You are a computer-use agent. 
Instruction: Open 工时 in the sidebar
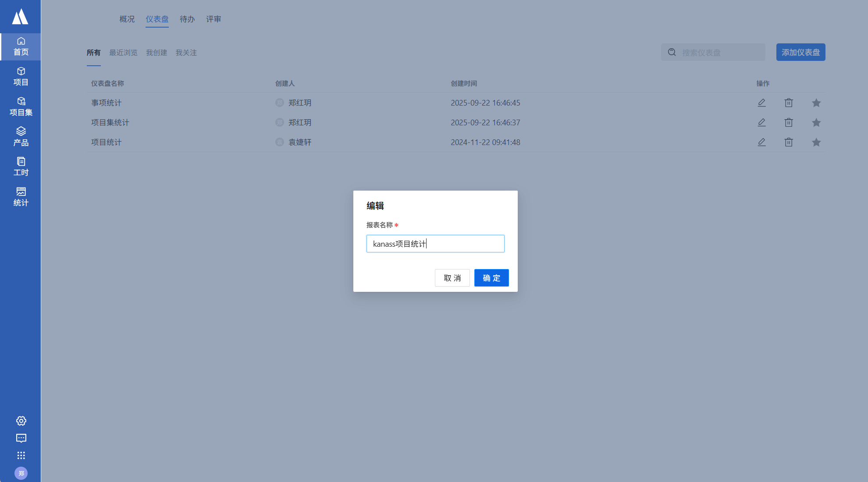tap(21, 167)
